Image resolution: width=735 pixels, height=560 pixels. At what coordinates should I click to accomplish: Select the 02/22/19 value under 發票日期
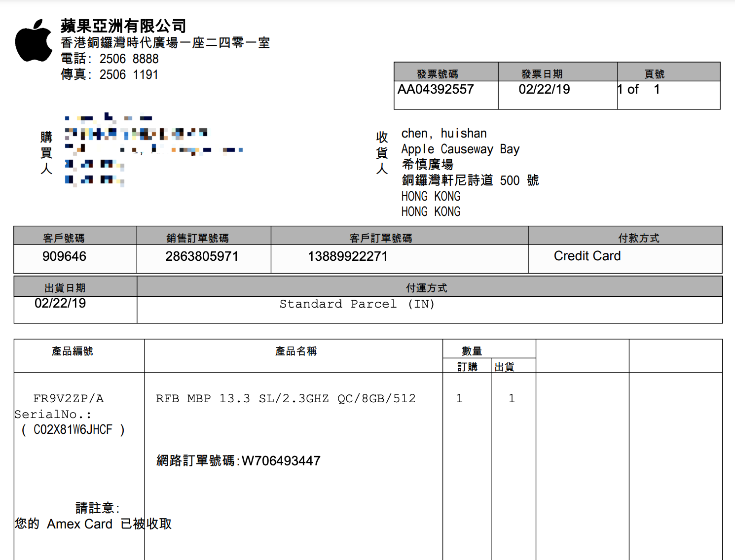pyautogui.click(x=544, y=89)
